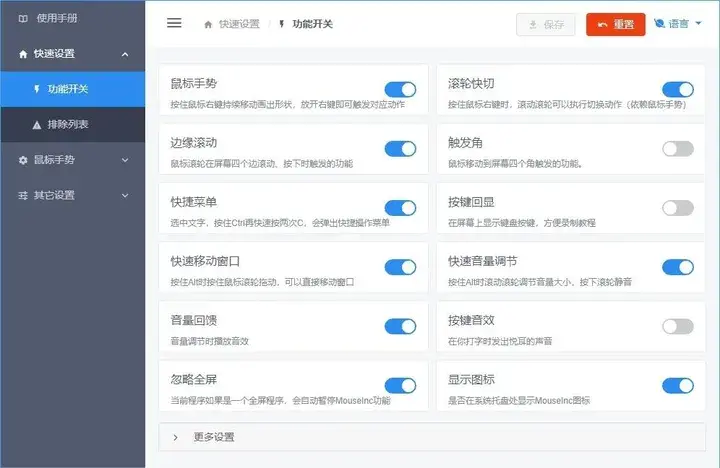
Task: Click the gear icon beside 鼠标手势 in sidebar
Action: (x=23, y=160)
